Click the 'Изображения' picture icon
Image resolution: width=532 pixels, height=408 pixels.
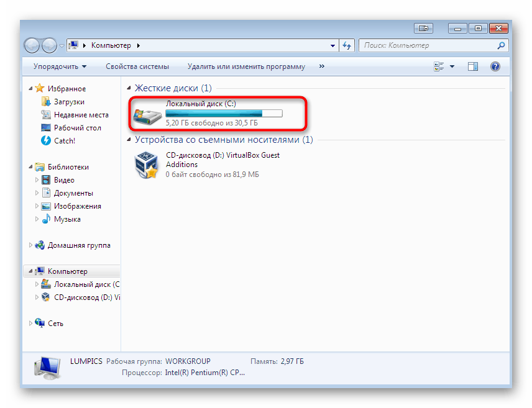pos(46,206)
